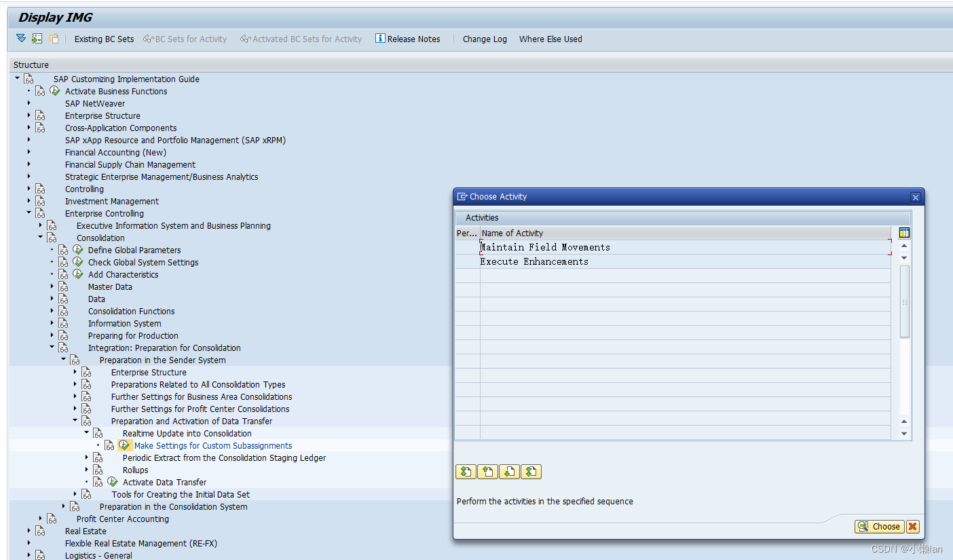
Task: Expand the SAP NetWeaver node
Action: pos(29,103)
